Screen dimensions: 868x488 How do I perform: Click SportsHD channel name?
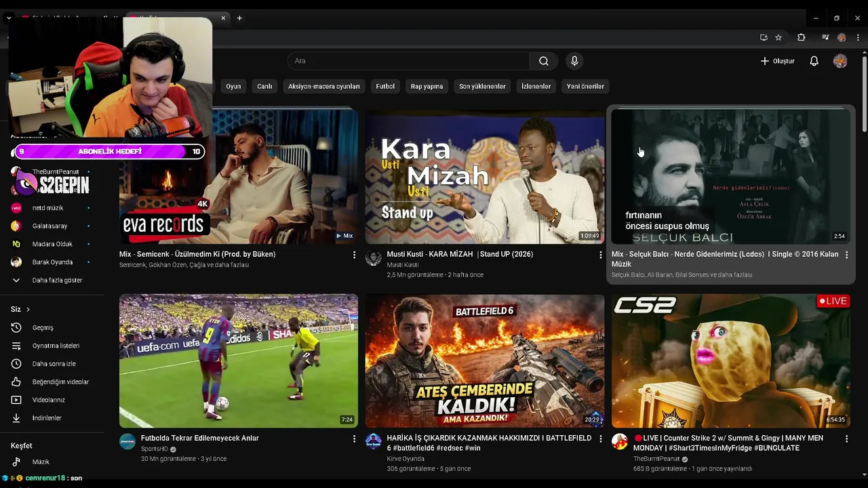point(155,449)
